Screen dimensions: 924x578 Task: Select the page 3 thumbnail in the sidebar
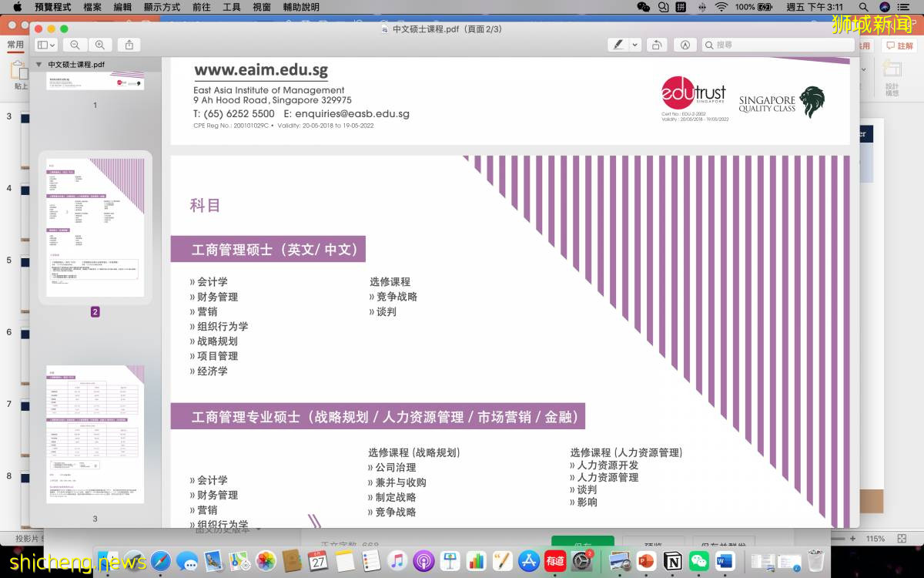point(95,433)
